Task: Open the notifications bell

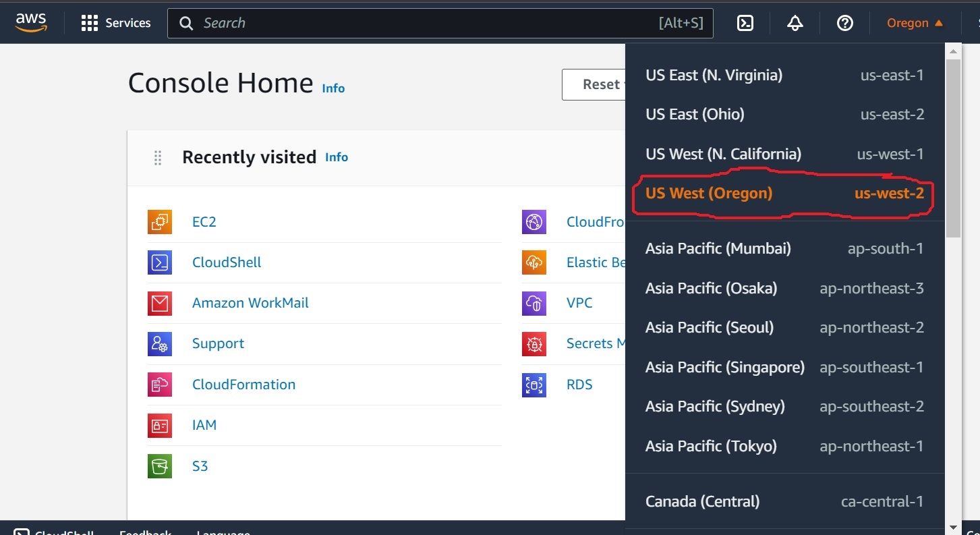Action: point(795,23)
